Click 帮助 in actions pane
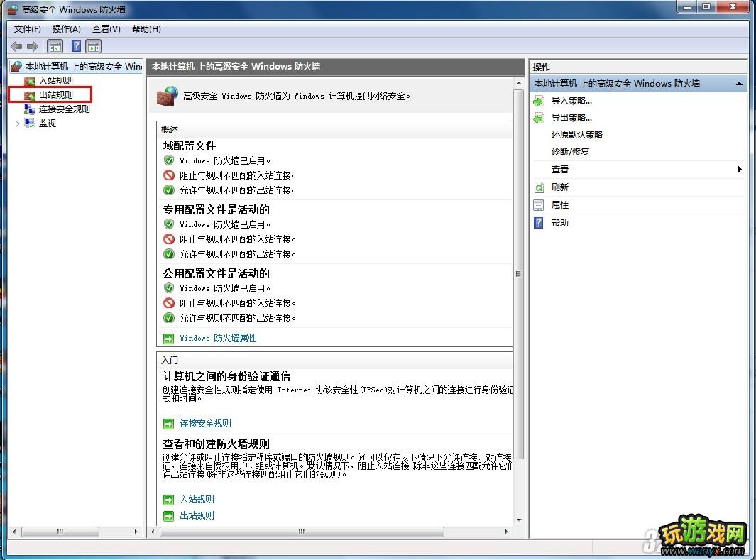 pos(560,223)
